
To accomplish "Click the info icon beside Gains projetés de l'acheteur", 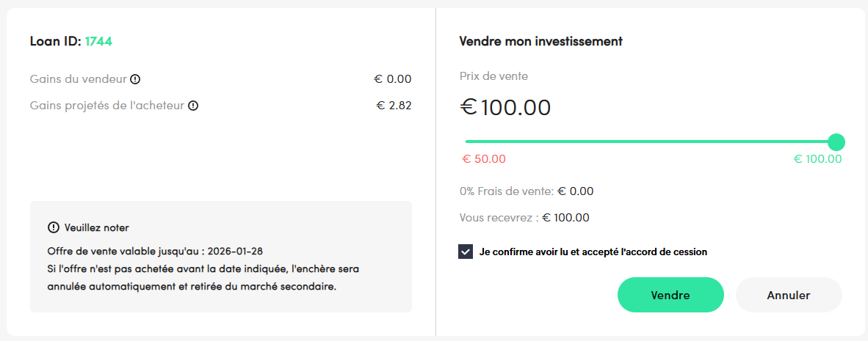I will (193, 106).
